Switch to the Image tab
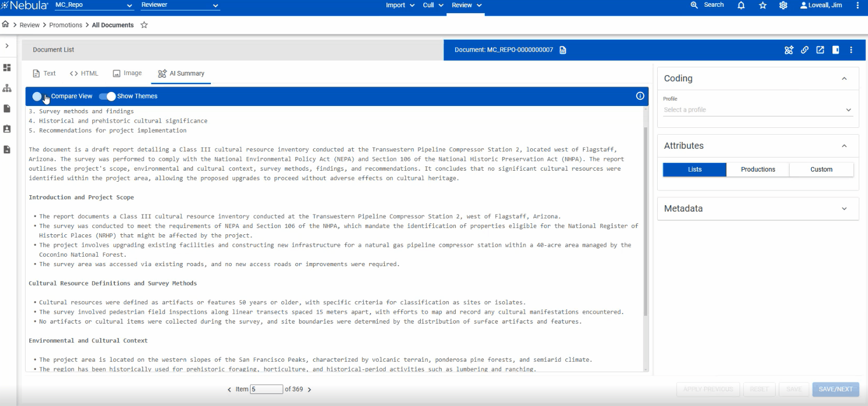The height and width of the screenshot is (406, 868). (x=127, y=74)
